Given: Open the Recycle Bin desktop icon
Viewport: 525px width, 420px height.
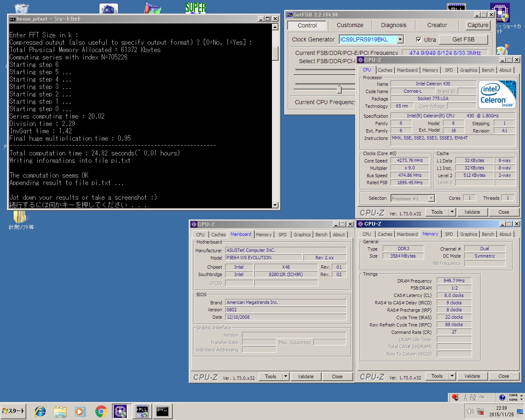Looking at the screenshot, I should coord(21,8).
